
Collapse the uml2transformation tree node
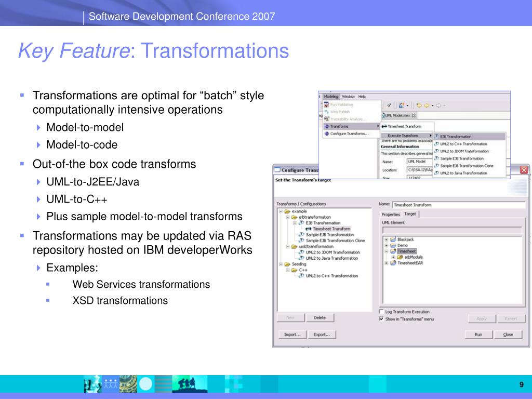tap(288, 247)
